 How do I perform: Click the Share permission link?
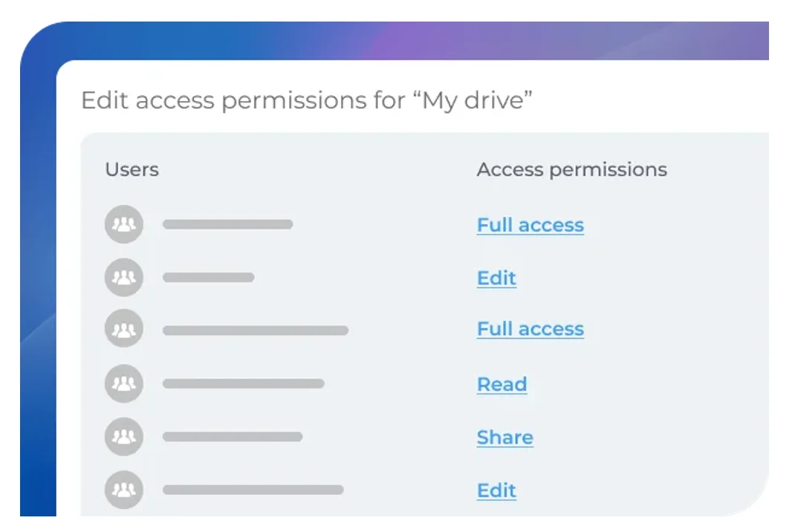[505, 438]
